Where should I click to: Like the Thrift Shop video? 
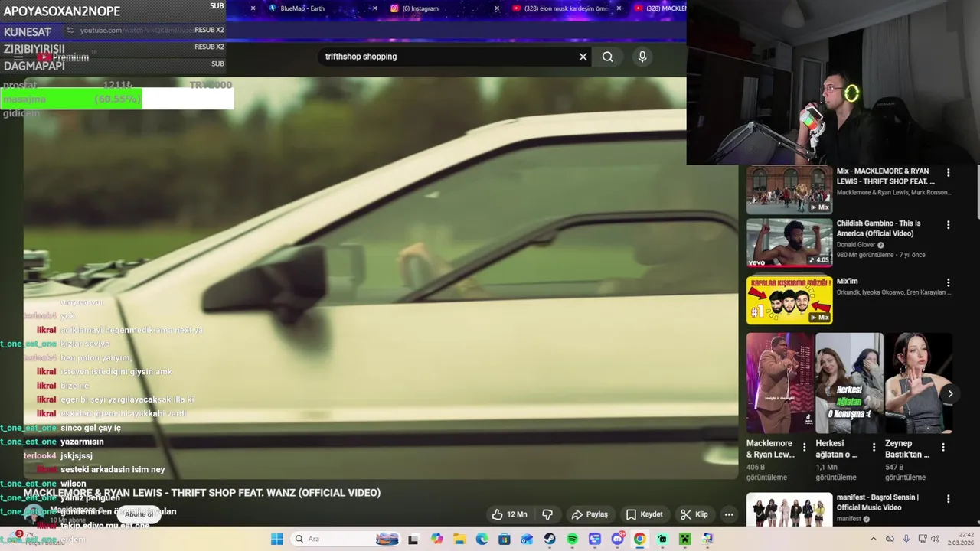coord(509,514)
